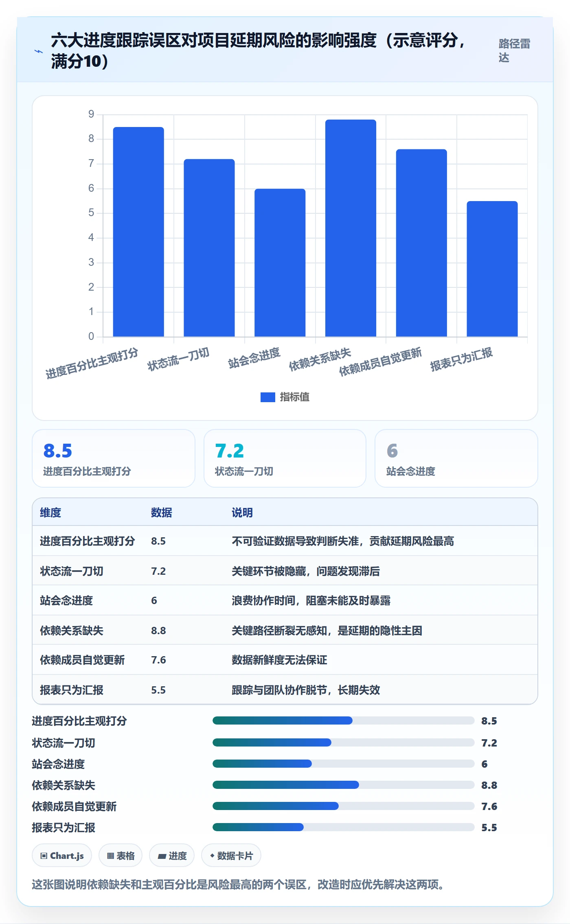The width and height of the screenshot is (570, 924).
Task: Select table value 8.8 for 依赖关系缺失
Action: (158, 631)
